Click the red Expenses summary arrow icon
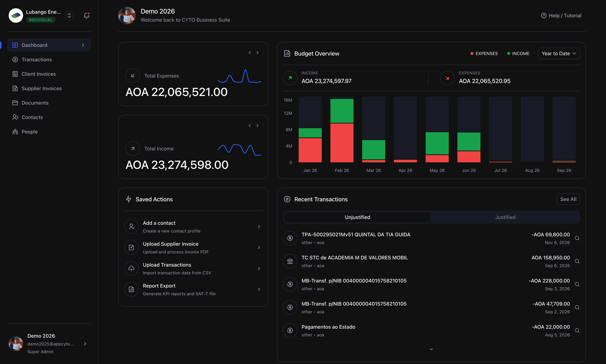606x364 pixels. [447, 78]
